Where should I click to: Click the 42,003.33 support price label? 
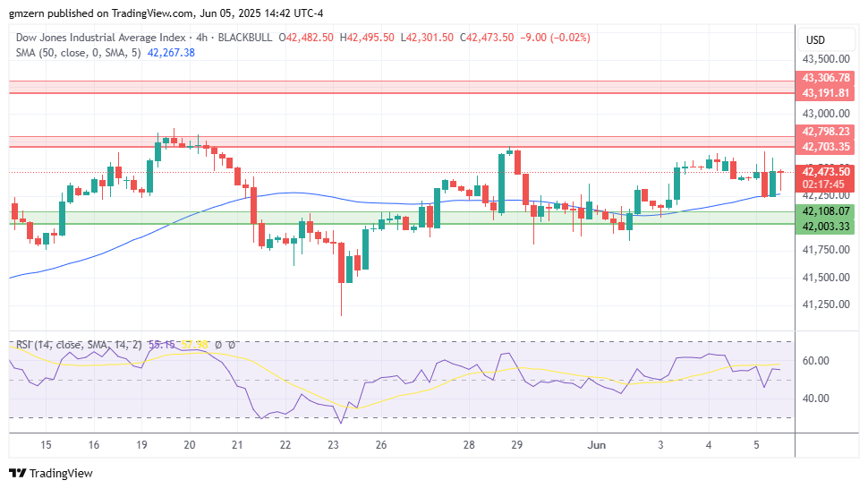tap(826, 226)
